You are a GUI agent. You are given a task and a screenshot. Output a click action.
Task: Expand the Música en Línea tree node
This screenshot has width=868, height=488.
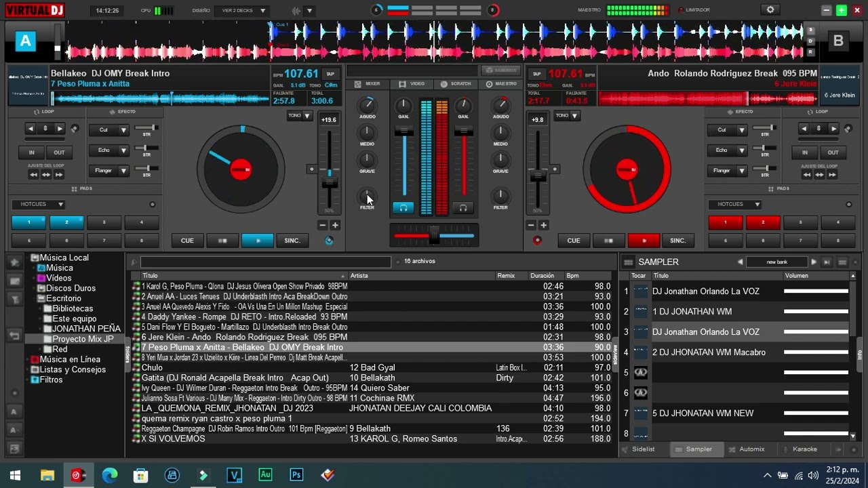pos(28,359)
